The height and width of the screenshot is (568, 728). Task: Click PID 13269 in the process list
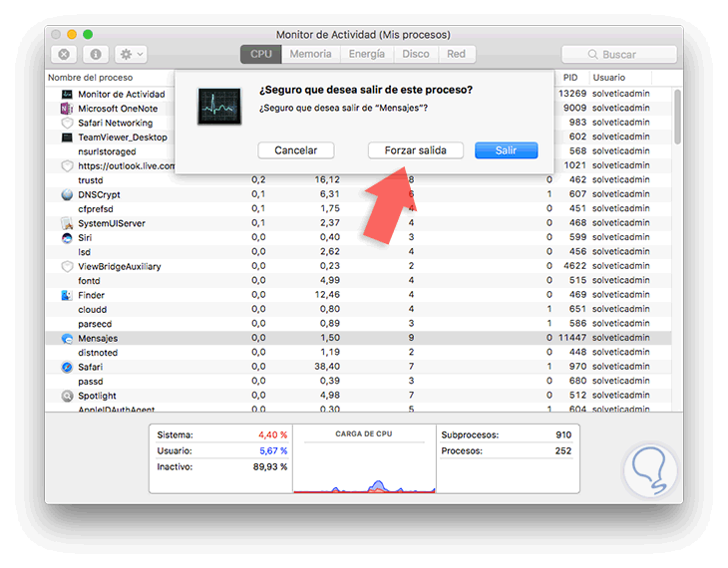pos(572,94)
